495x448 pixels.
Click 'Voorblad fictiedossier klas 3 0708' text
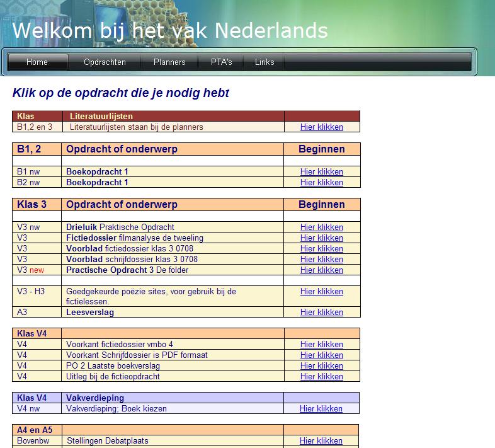click(130, 249)
